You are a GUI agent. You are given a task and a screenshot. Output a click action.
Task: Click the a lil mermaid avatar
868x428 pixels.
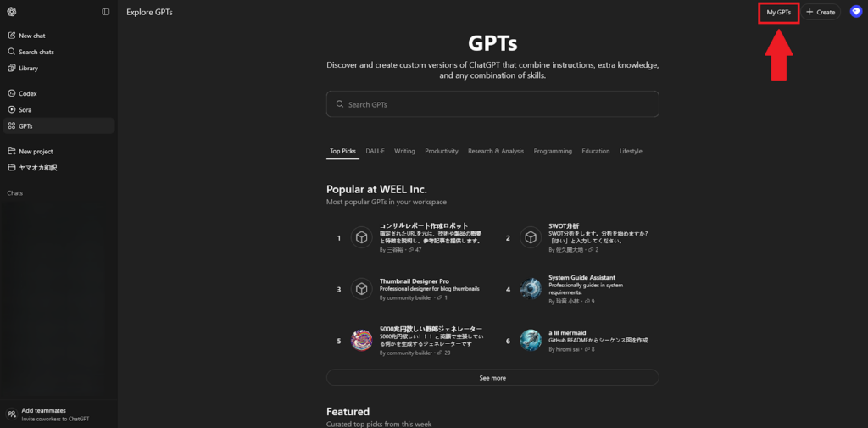coord(531,340)
